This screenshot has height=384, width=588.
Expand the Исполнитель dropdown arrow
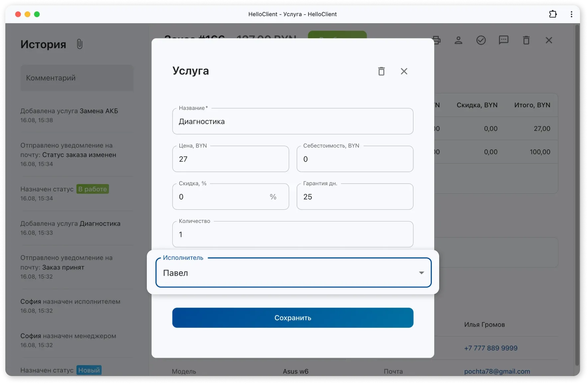(421, 273)
